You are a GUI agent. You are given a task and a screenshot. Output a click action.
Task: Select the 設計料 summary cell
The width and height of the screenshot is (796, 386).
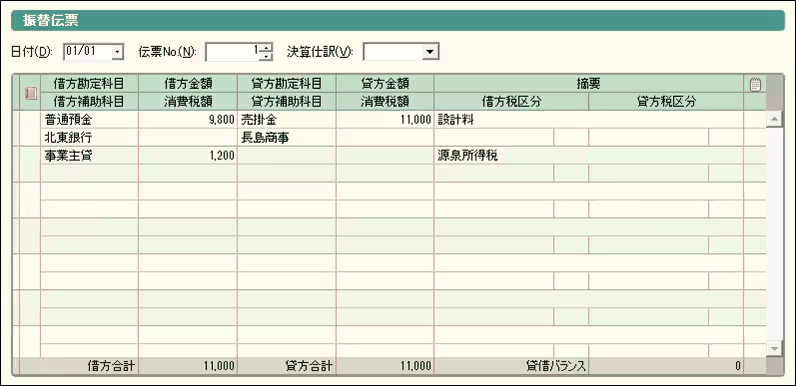pos(589,120)
